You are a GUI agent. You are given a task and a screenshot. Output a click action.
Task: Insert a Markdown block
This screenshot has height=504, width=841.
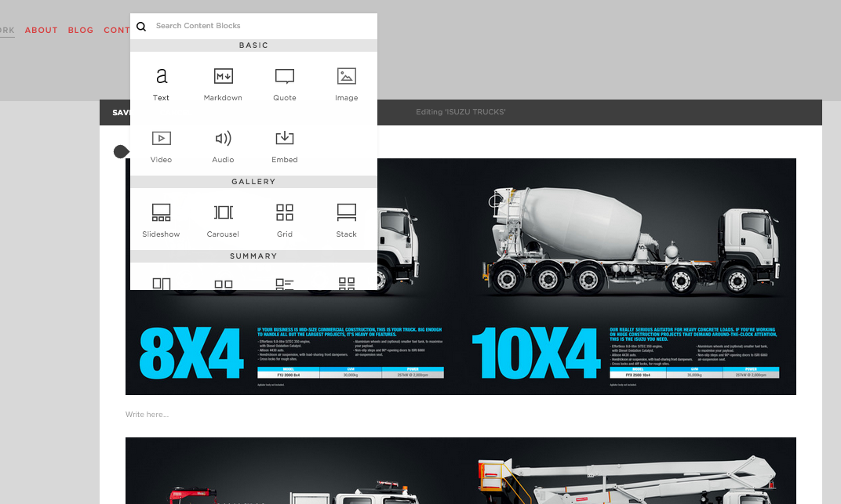(x=223, y=84)
